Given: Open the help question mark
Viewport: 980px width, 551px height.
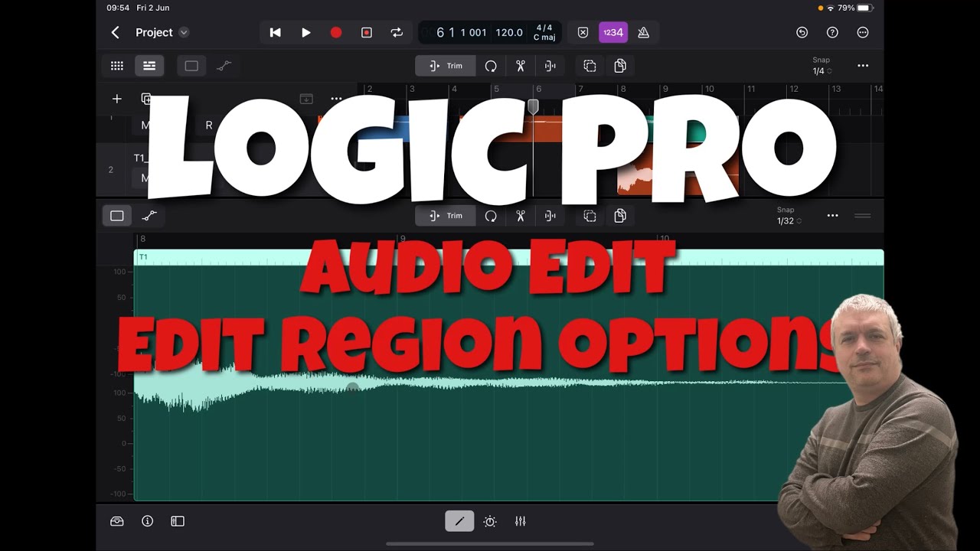Looking at the screenshot, I should (x=832, y=32).
